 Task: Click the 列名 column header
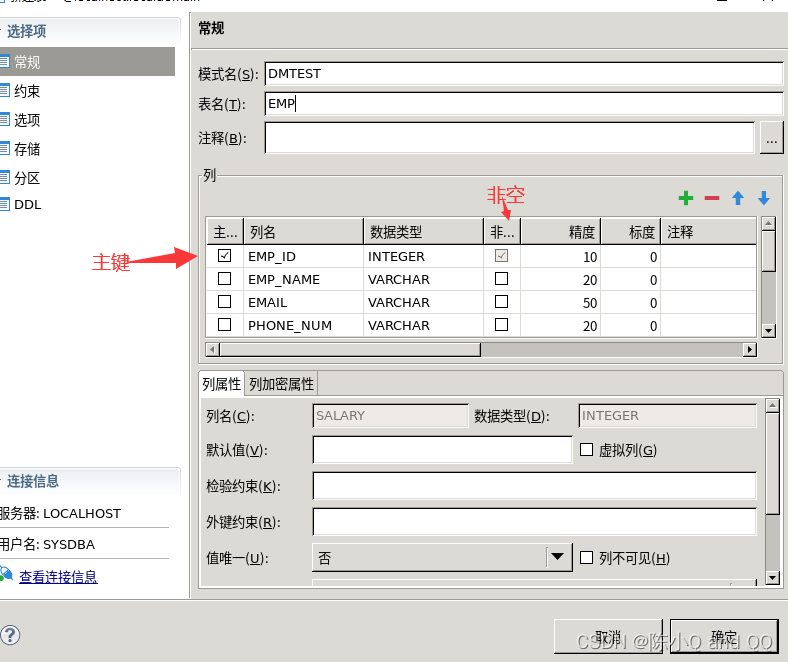tap(304, 232)
